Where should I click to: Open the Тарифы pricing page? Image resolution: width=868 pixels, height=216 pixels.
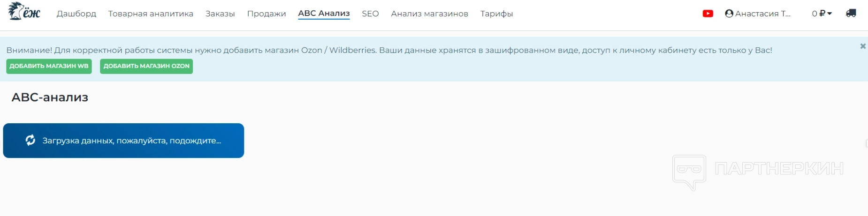(496, 14)
